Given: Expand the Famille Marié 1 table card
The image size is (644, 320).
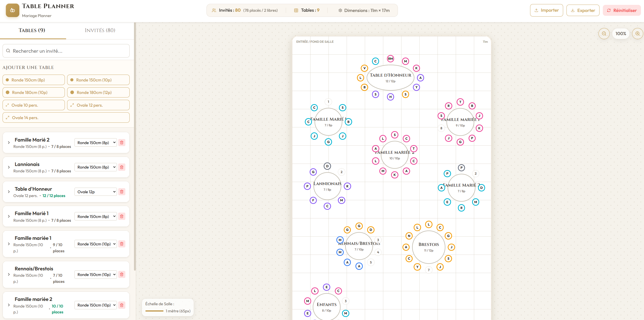Looking at the screenshot, I should (9, 216).
